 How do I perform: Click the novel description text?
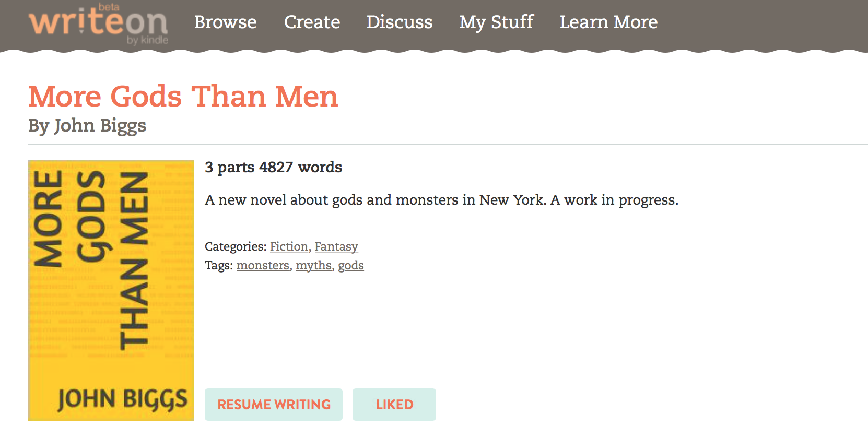(441, 200)
